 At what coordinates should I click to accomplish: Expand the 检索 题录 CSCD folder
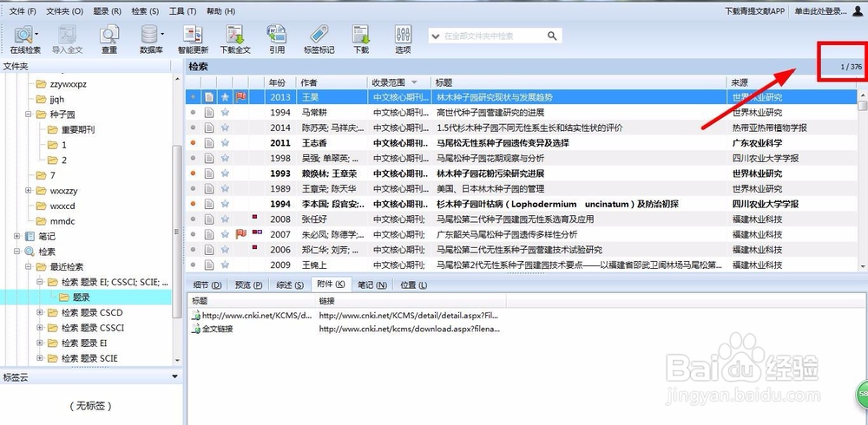[40, 312]
